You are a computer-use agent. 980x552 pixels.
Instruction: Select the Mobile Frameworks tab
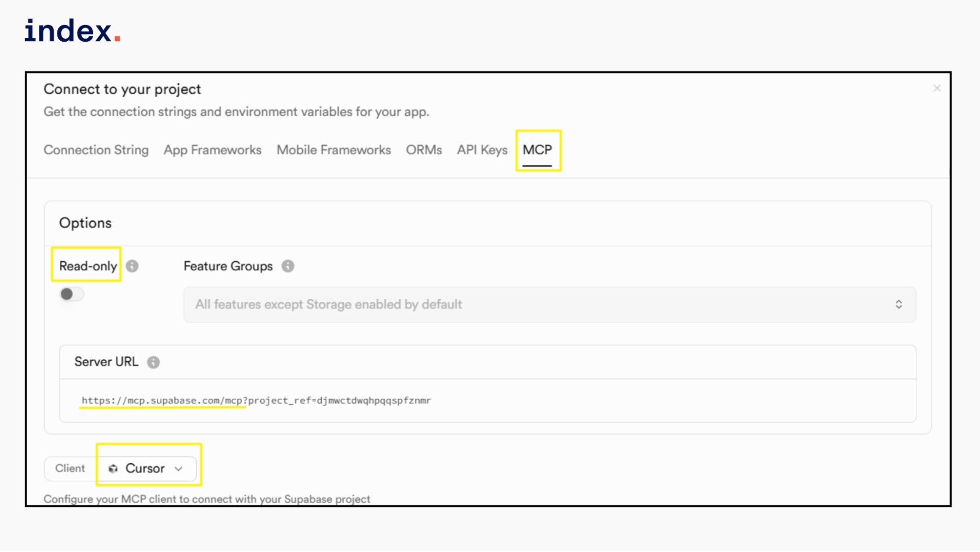[x=334, y=150]
